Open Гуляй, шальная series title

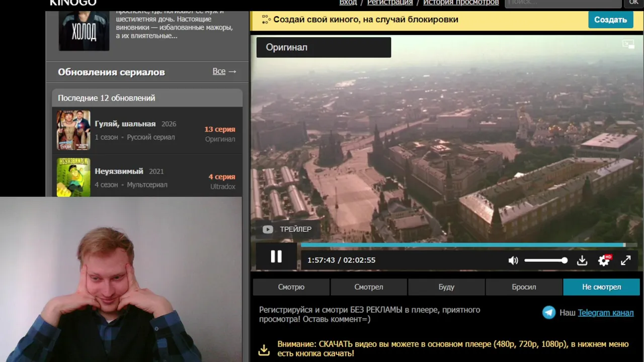[125, 124]
